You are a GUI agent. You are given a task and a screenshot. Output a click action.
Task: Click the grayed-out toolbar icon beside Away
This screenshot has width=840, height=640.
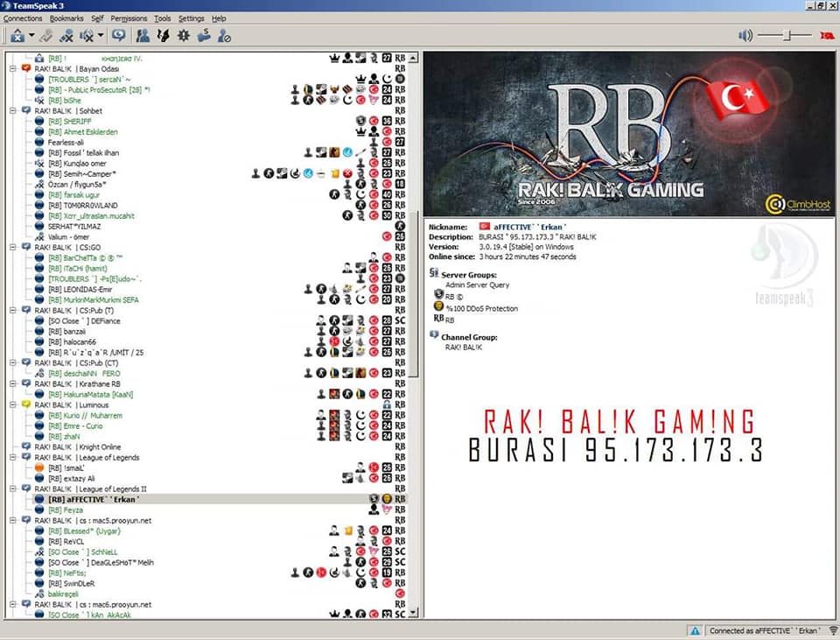(46, 36)
